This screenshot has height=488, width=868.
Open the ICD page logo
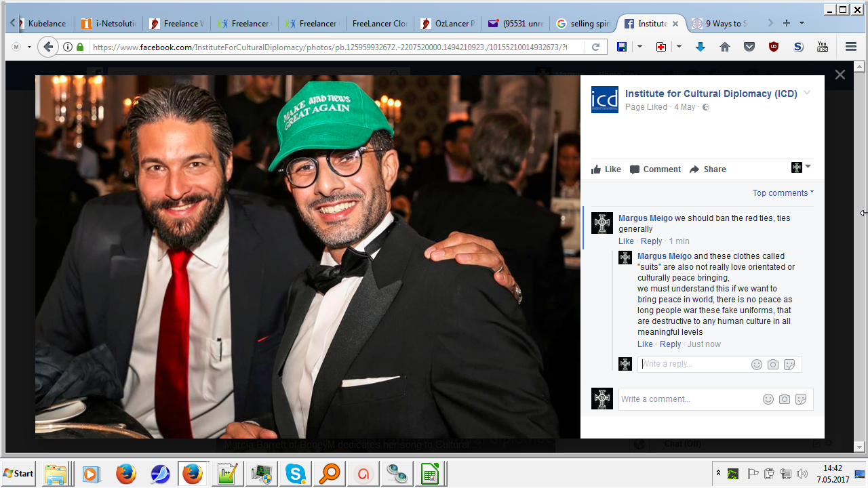(x=605, y=100)
